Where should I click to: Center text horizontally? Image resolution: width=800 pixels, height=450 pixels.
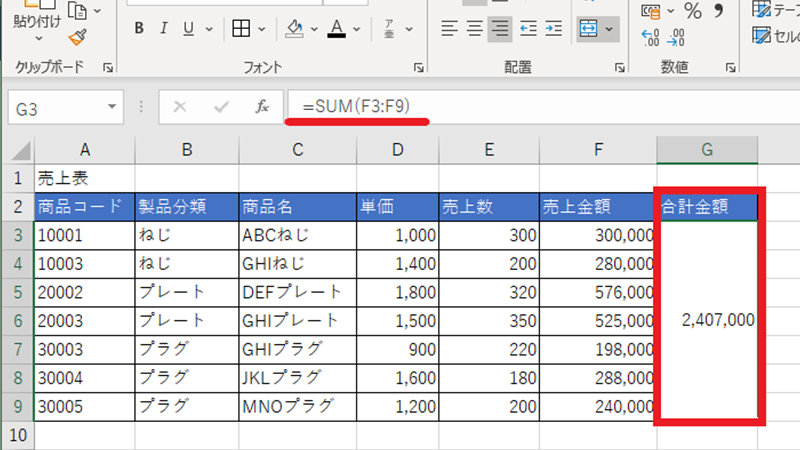474,29
